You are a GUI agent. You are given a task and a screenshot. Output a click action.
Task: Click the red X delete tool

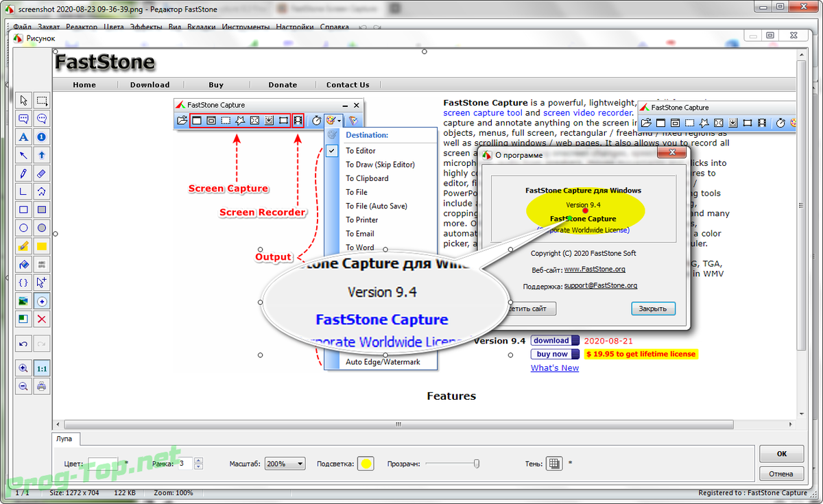(x=42, y=319)
